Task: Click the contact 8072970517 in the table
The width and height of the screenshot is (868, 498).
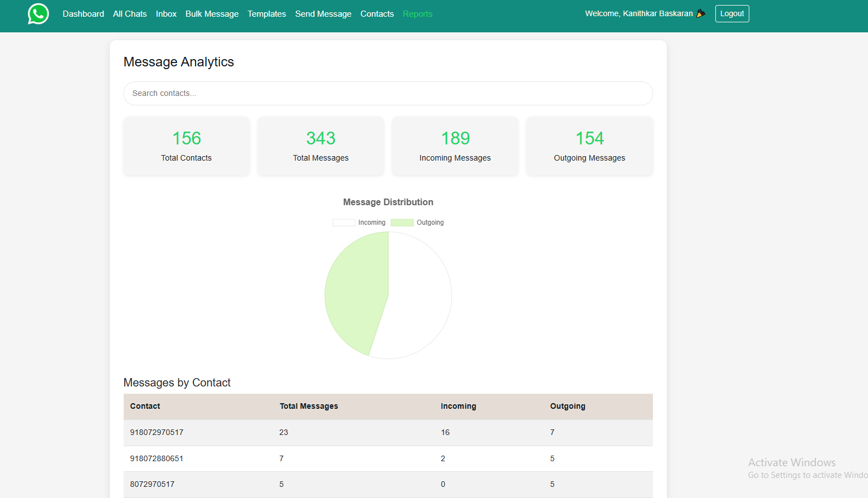Action: tap(152, 484)
